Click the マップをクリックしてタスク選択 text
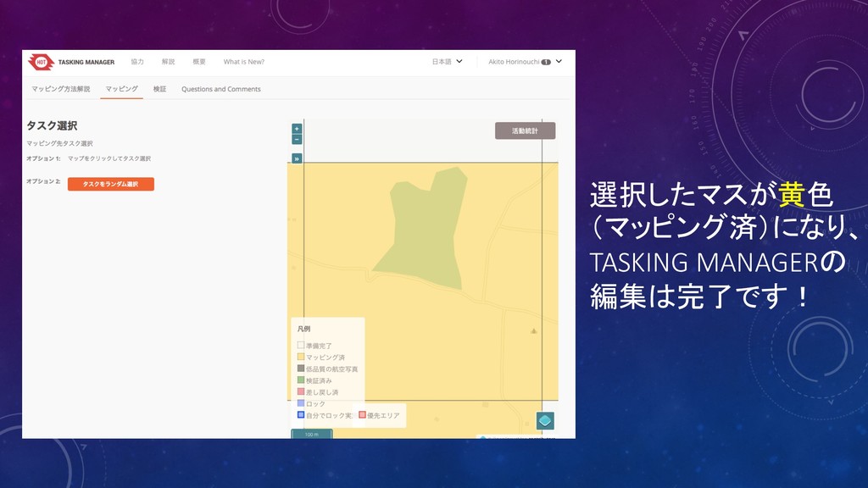This screenshot has width=868, height=488. pos(109,158)
